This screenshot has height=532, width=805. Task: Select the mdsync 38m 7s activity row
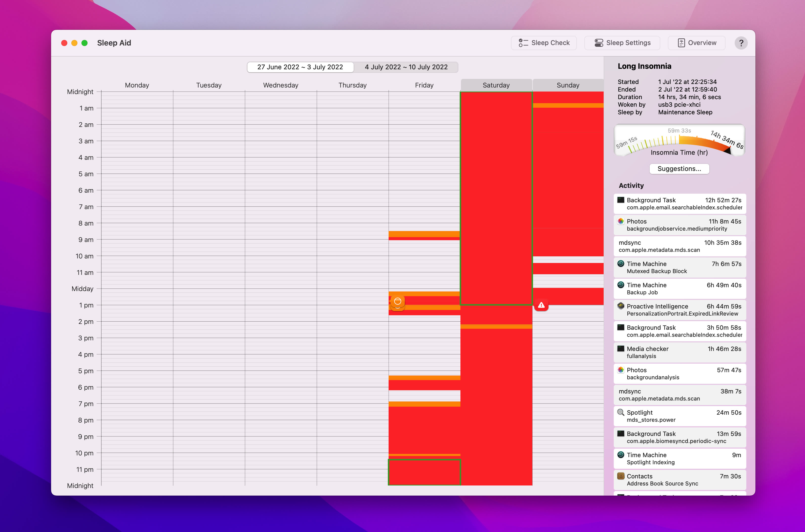coord(680,395)
